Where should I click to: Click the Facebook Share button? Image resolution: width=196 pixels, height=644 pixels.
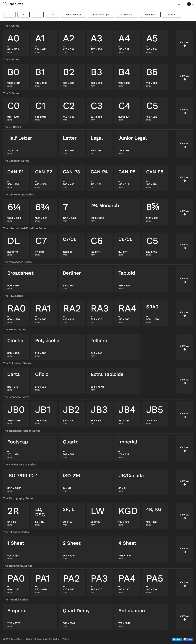(188, 639)
